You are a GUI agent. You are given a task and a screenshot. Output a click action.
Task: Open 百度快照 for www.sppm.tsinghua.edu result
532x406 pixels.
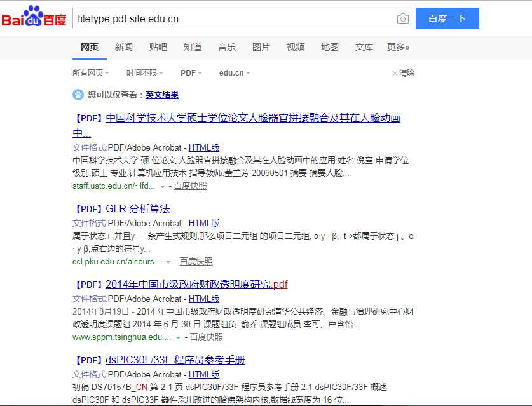coord(206,337)
